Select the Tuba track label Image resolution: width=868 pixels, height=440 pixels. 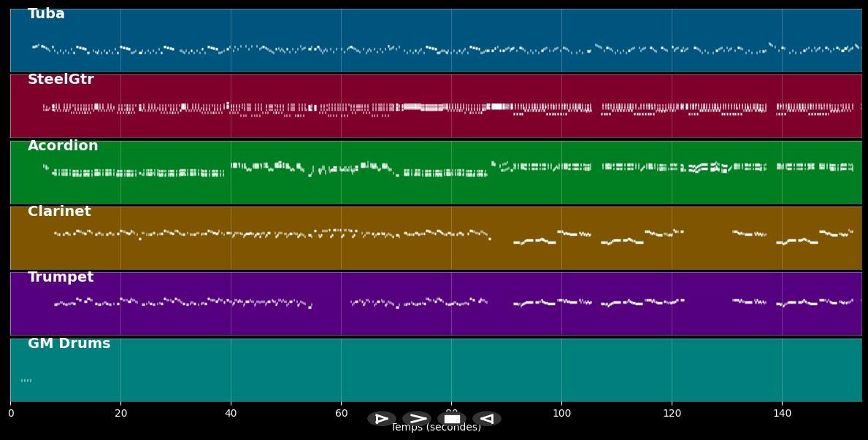46,14
